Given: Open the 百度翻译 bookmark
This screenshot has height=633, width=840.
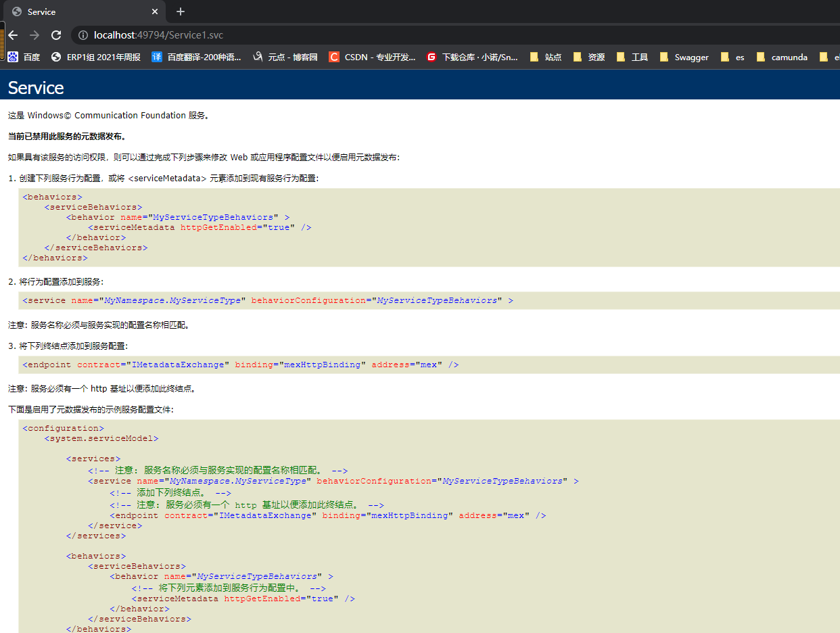Looking at the screenshot, I should pyautogui.click(x=196, y=57).
